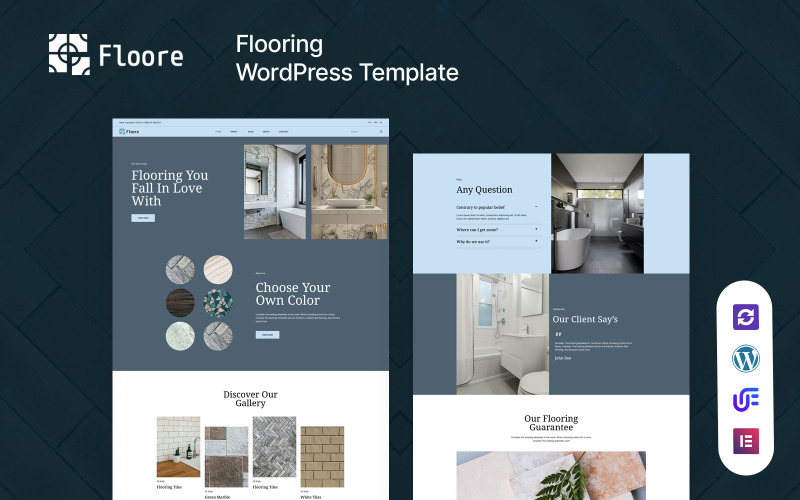Click the Floore logo icon in the banner

[69, 54]
